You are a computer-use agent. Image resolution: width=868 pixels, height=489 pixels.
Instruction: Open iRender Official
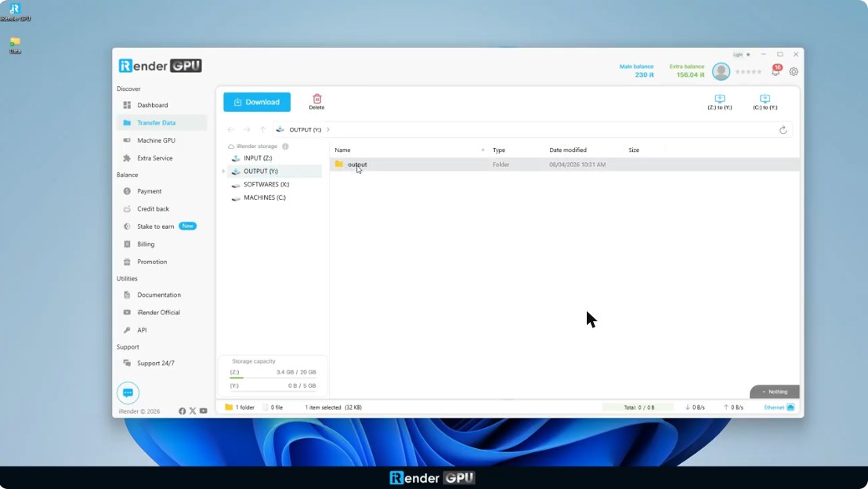pos(161,313)
